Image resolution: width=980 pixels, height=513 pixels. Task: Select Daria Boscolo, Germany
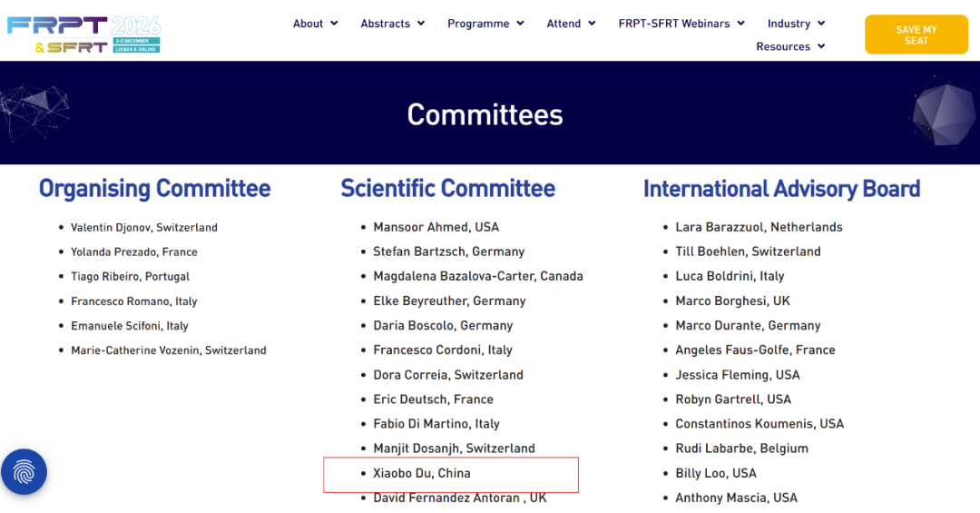(443, 325)
